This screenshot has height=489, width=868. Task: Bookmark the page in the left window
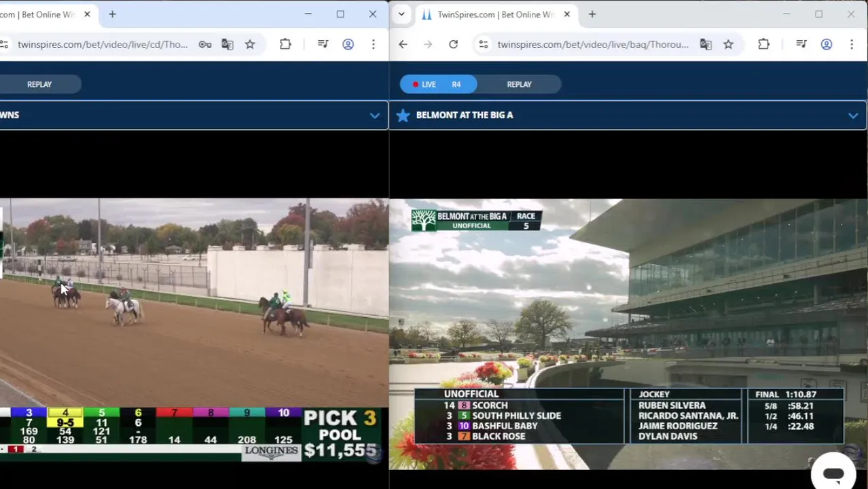(250, 45)
